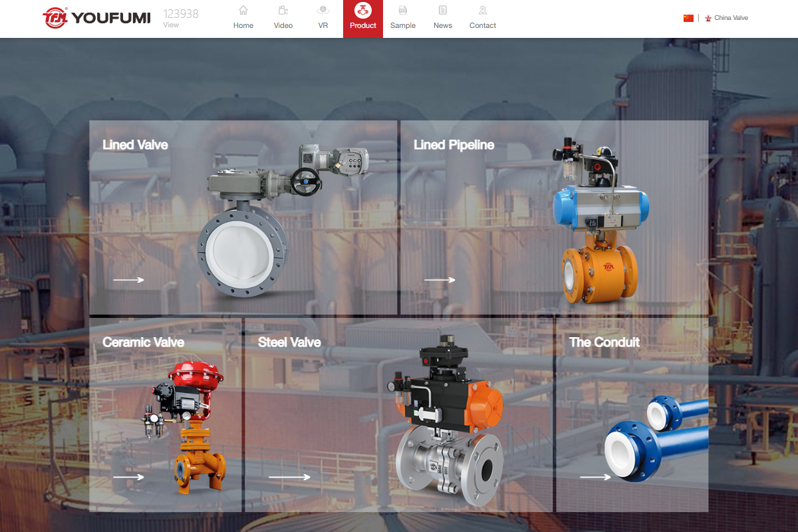Click the arrow under The Conduit
798x532 pixels.
595,477
